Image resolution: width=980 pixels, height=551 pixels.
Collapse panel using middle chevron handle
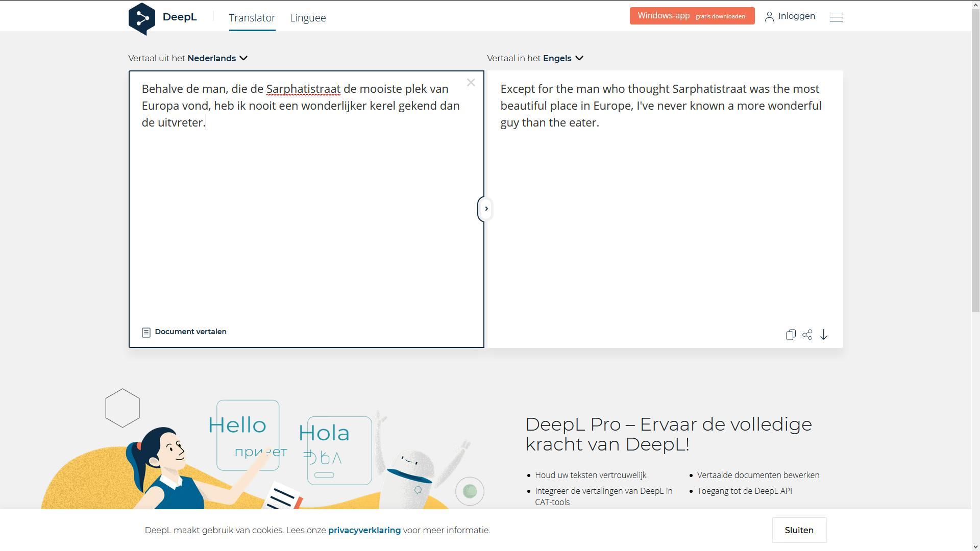486,209
